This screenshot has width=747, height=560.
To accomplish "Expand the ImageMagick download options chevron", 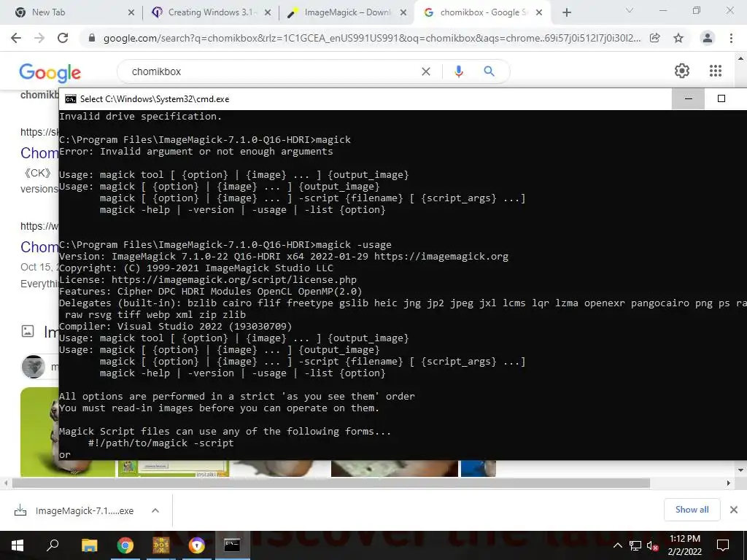I will click(x=155, y=510).
